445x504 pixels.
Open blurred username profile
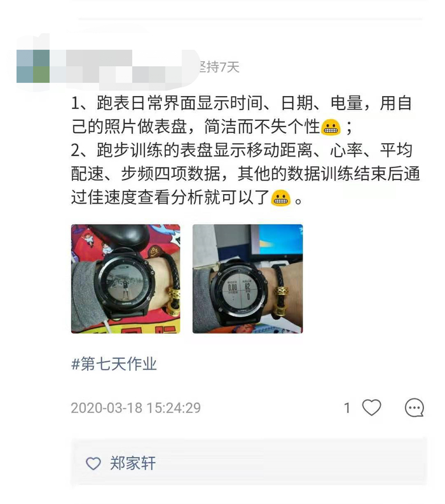128,67
